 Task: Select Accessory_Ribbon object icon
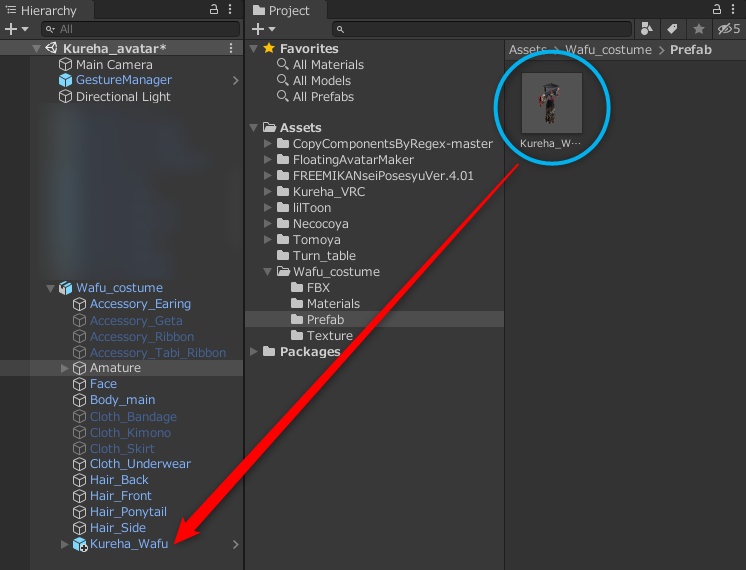[x=79, y=336]
